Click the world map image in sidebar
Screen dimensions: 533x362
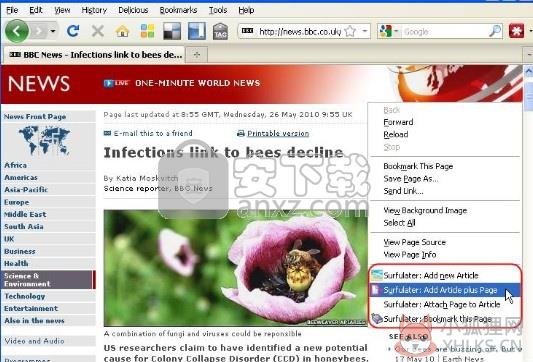(x=45, y=140)
